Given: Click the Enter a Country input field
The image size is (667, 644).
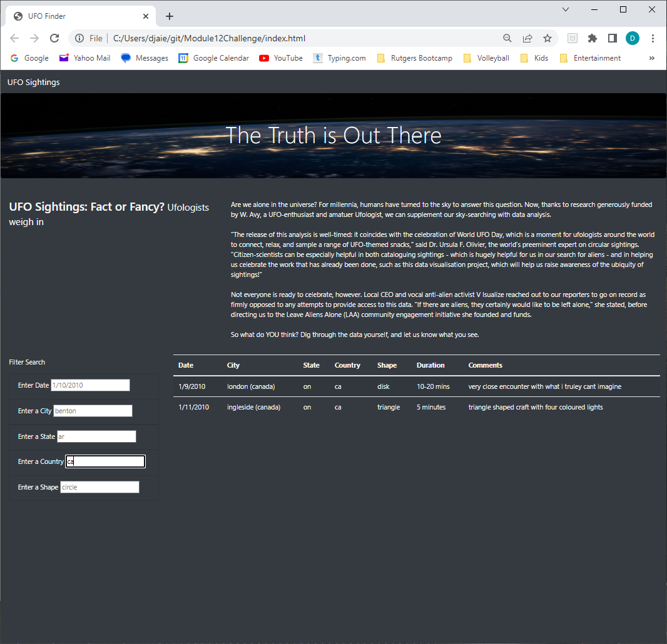Looking at the screenshot, I should 105,461.
